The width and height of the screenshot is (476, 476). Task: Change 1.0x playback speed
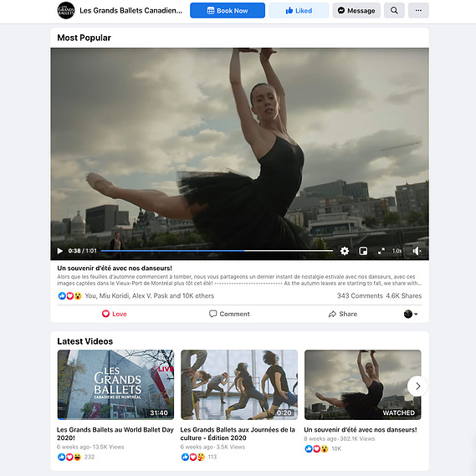[x=397, y=251]
